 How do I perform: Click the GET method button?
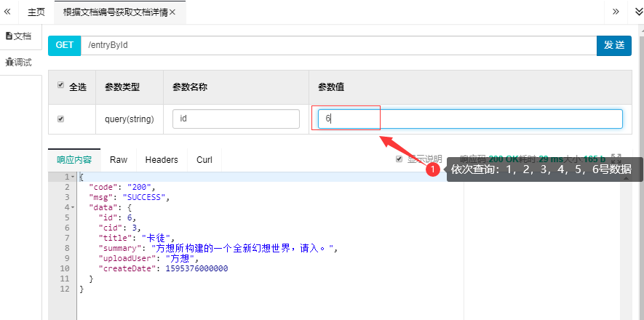tap(65, 45)
